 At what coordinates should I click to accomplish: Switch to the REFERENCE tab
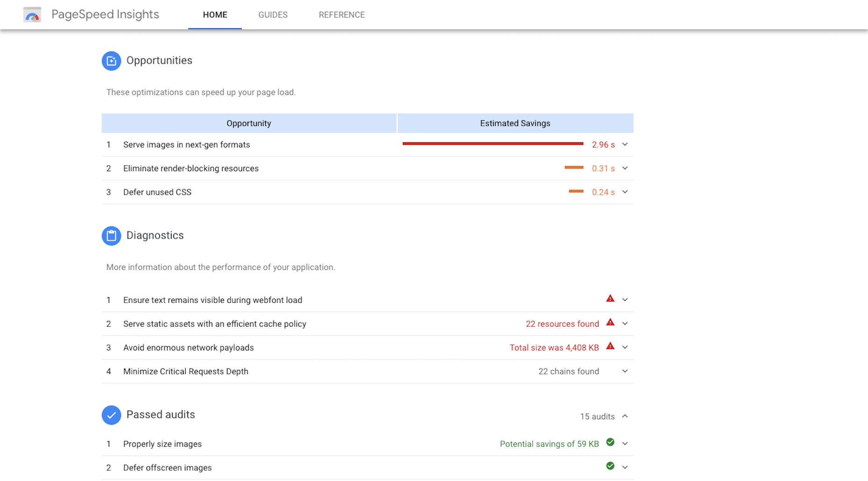[x=342, y=15]
